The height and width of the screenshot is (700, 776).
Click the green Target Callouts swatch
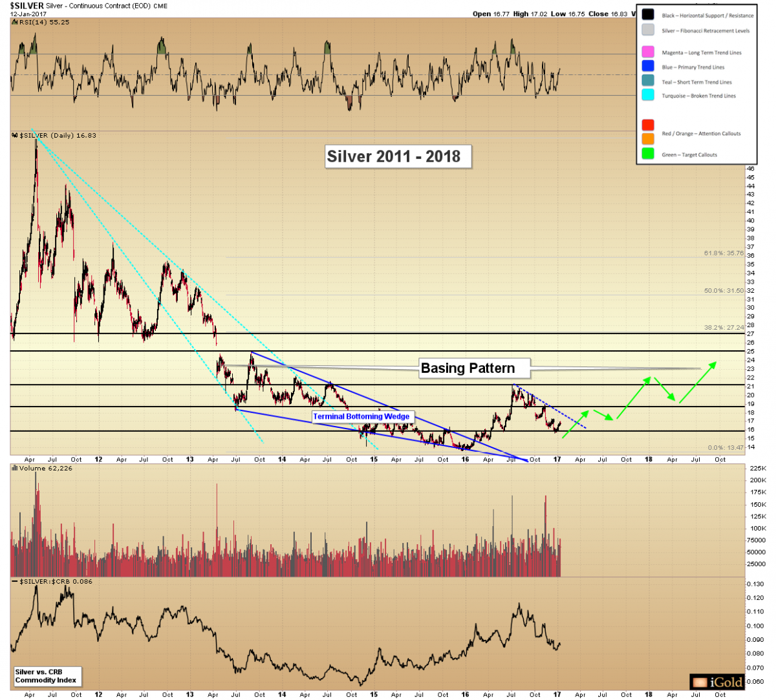point(648,154)
